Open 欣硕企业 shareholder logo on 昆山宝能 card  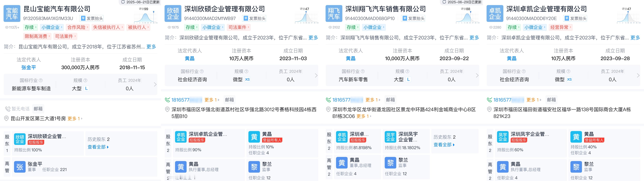point(20,139)
